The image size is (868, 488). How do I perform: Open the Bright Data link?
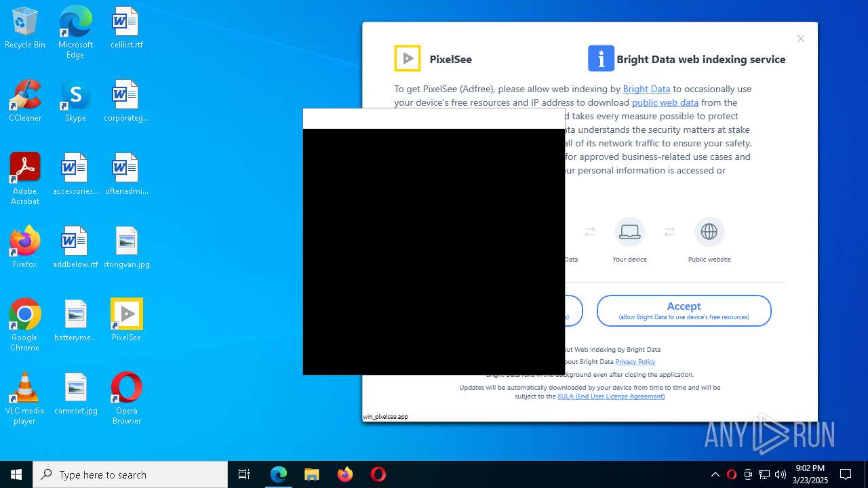(646, 89)
